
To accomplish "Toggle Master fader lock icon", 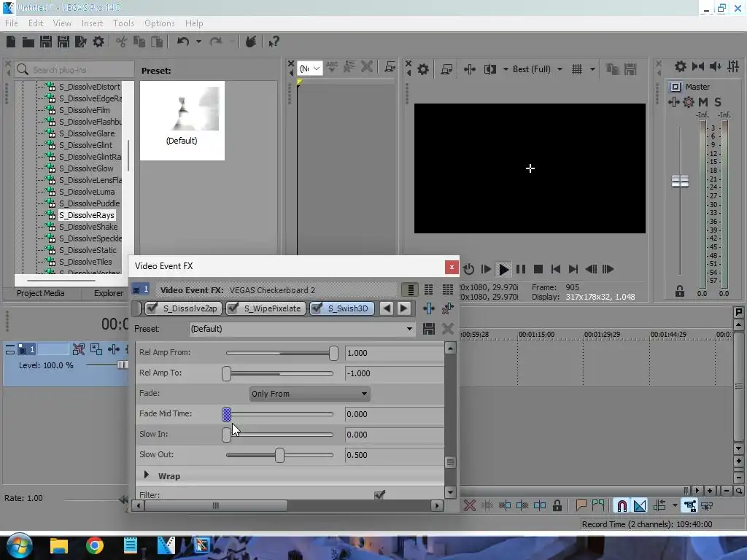I will pyautogui.click(x=680, y=291).
